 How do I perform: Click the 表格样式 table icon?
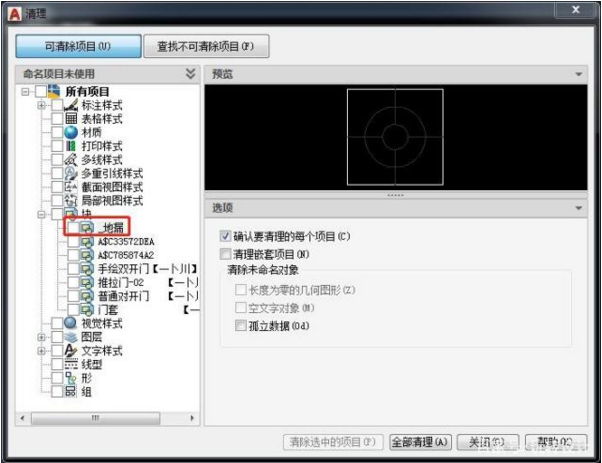pyautogui.click(x=71, y=118)
